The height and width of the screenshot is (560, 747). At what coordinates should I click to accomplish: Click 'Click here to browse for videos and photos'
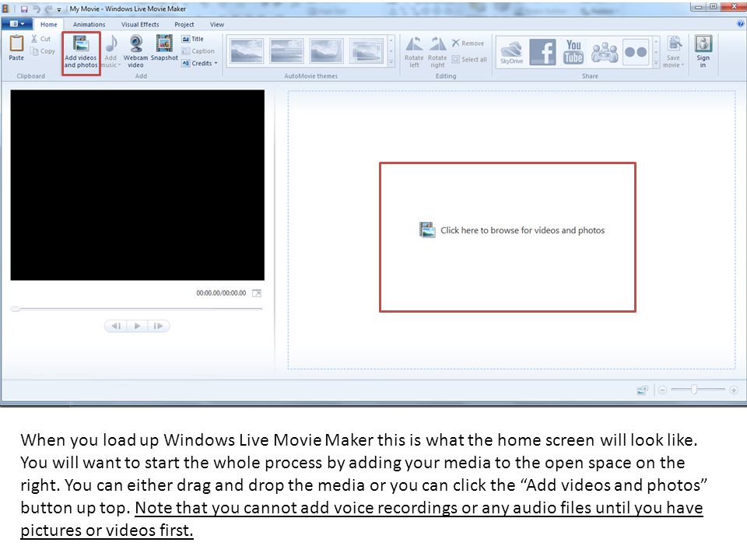tap(512, 230)
